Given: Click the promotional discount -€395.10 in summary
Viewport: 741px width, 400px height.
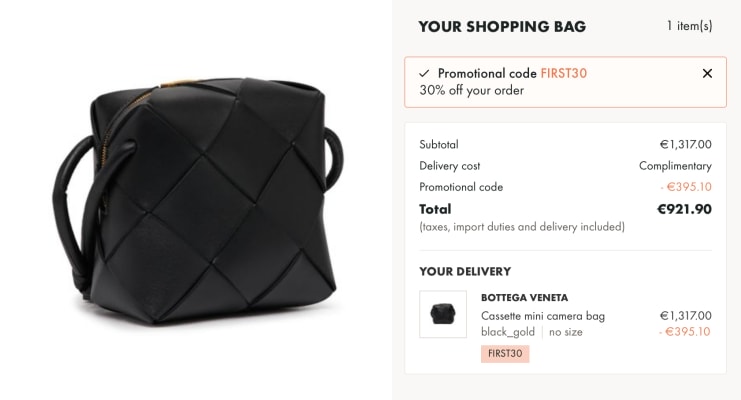Looking at the screenshot, I should (686, 187).
